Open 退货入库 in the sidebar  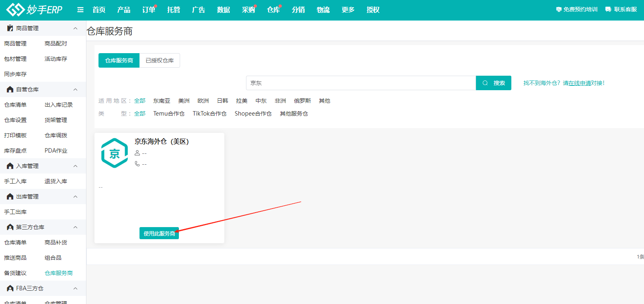click(56, 181)
